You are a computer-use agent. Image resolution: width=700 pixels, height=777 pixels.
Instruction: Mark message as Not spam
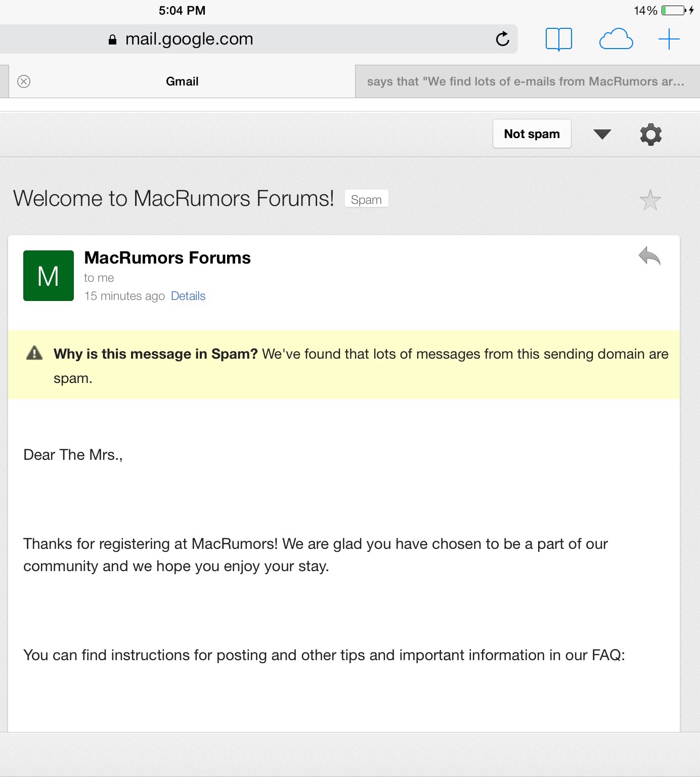(532, 134)
